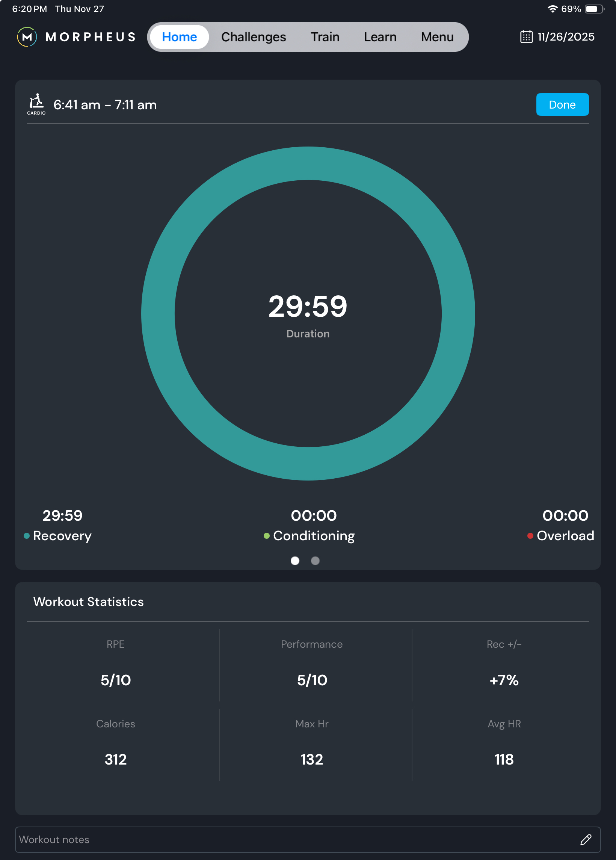The width and height of the screenshot is (616, 860).
Task: Tap the teal Recovery zone dot
Action: pos(27,535)
